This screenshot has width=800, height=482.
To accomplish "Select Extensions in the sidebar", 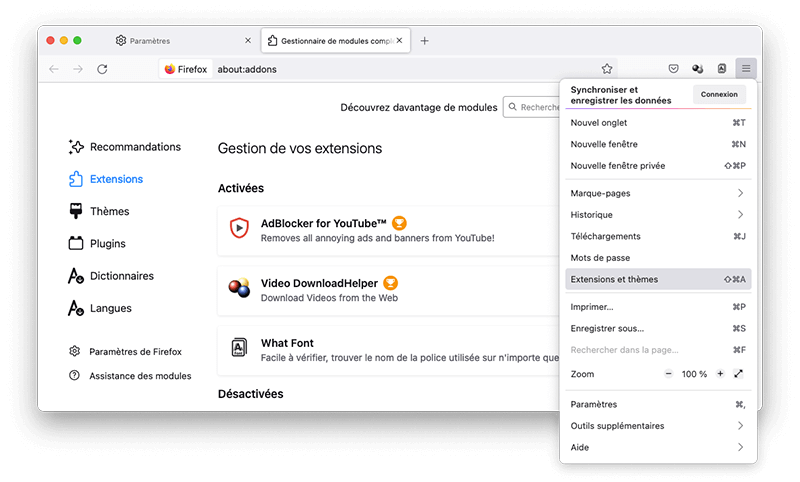I will (106, 179).
